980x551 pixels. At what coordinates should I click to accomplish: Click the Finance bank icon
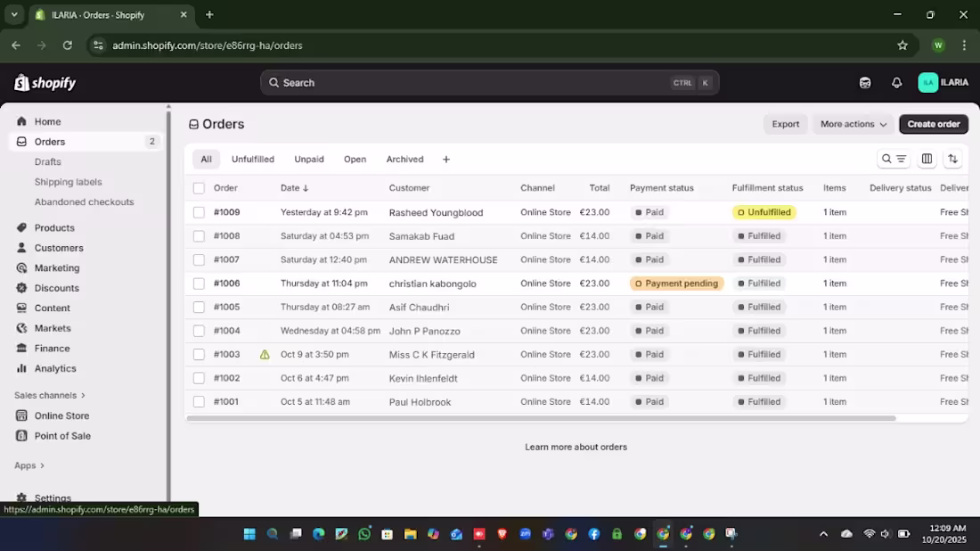[x=22, y=348]
